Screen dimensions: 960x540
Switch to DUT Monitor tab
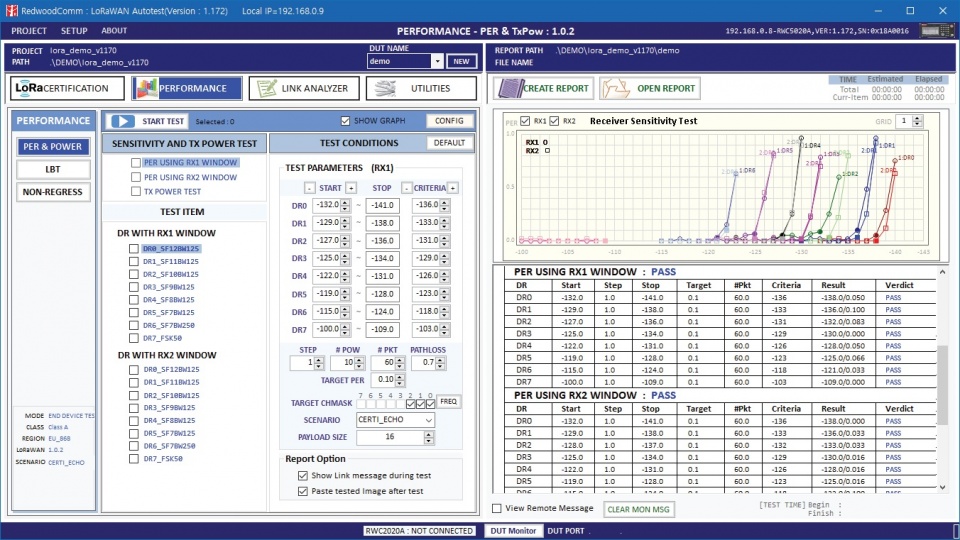coord(513,531)
